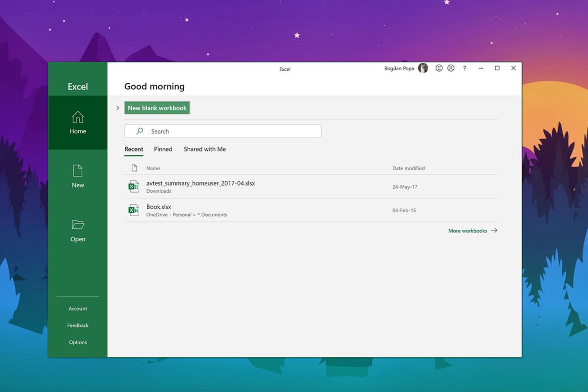Open the More workbooks link
The height and width of the screenshot is (392, 588).
[x=473, y=231]
